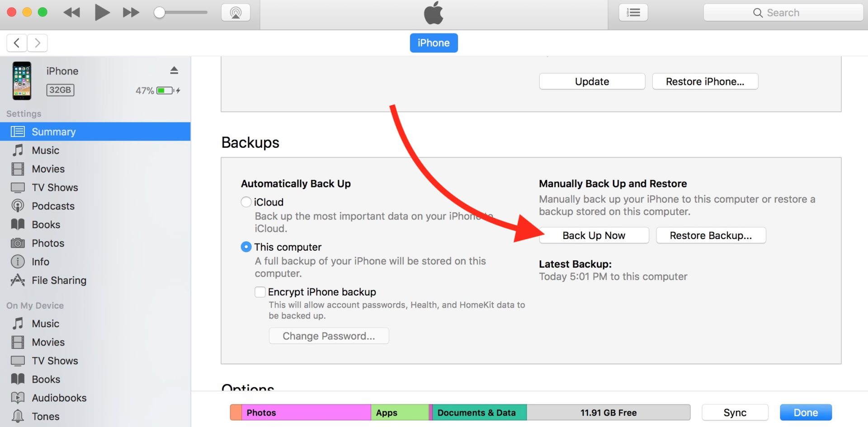Click the Search field
This screenshot has height=427, width=868.
click(x=783, y=13)
